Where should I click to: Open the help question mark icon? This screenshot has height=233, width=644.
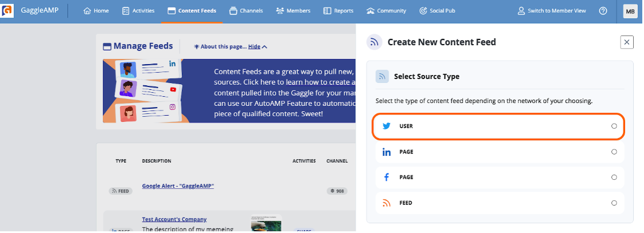coord(603,11)
